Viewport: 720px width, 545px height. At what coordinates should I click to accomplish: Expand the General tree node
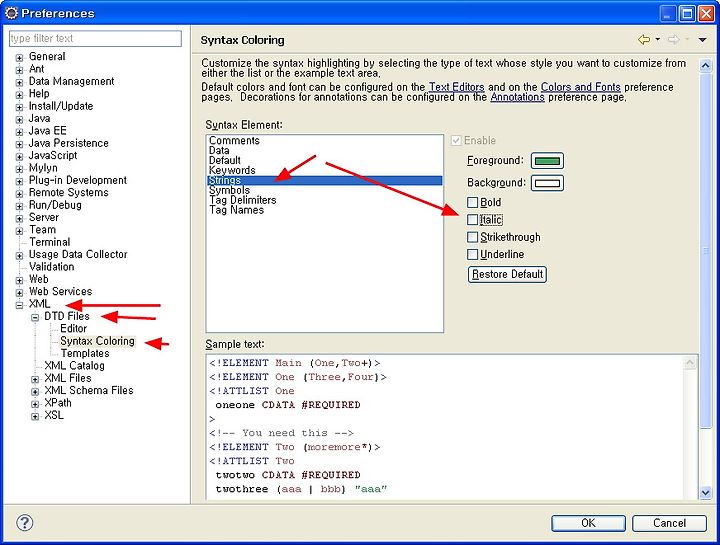[x=19, y=58]
